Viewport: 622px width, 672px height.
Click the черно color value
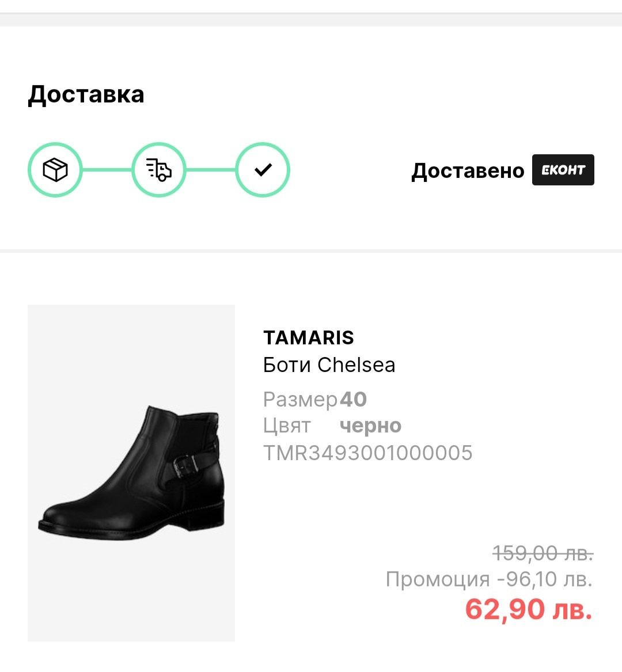(x=370, y=426)
